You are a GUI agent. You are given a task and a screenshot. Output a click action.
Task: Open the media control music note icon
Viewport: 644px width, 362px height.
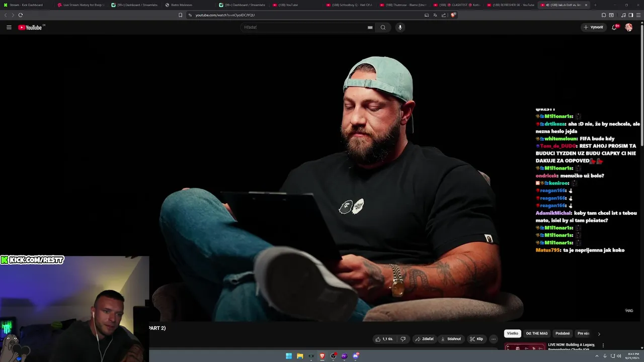(x=623, y=15)
